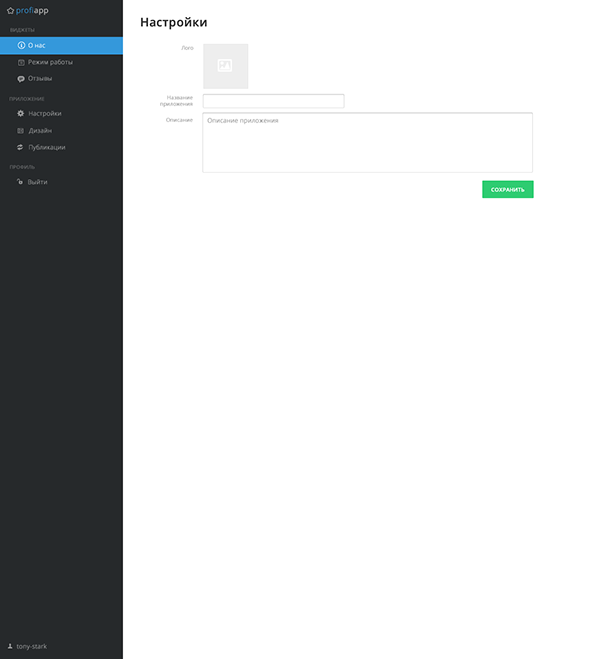Click the ПРОФИЛЬ section header

(x=22, y=167)
